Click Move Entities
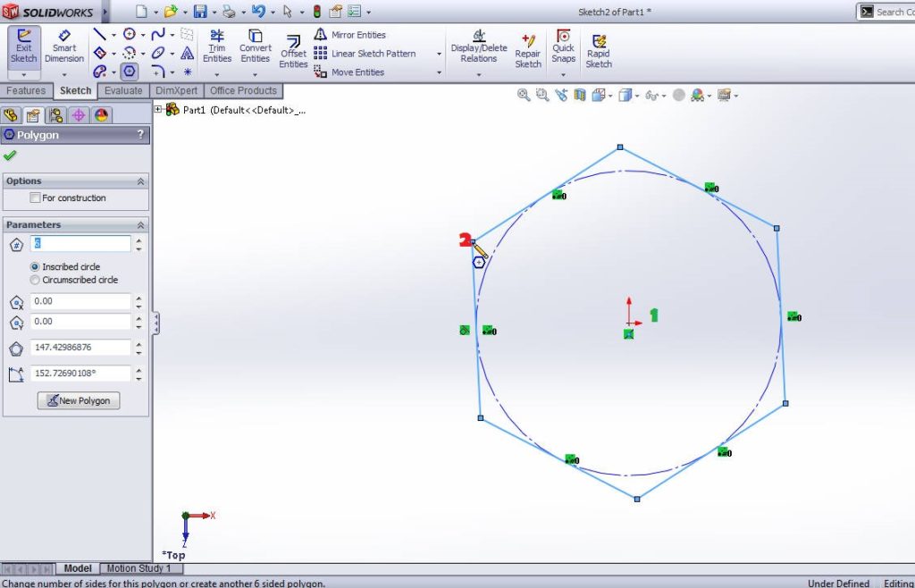The image size is (915, 588). point(349,72)
